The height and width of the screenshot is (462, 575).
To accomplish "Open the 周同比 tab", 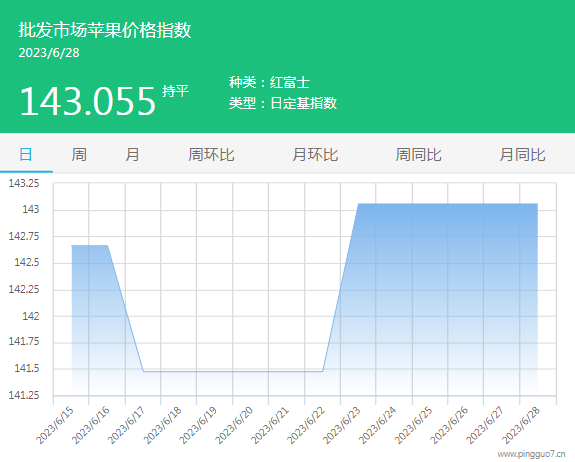I will pos(418,154).
